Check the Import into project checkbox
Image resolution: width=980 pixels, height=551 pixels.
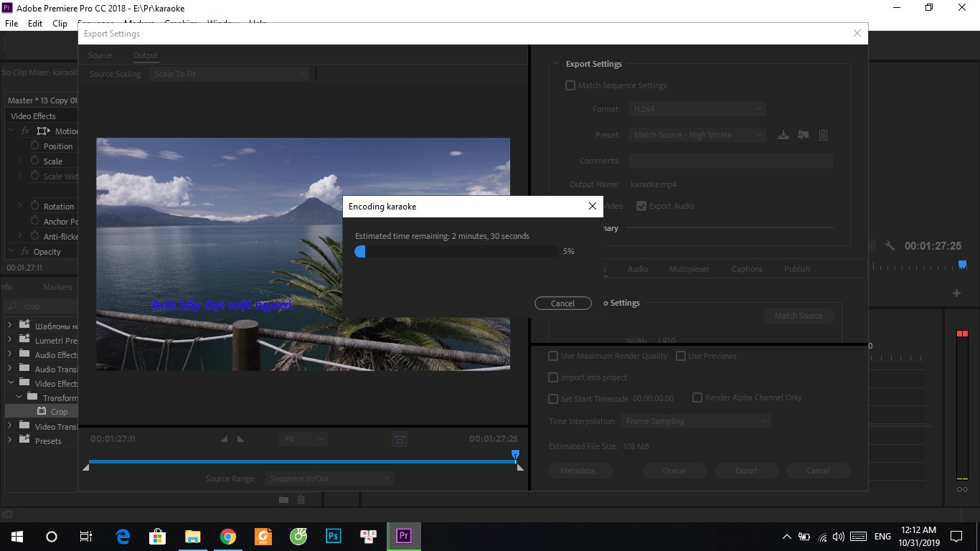click(553, 377)
